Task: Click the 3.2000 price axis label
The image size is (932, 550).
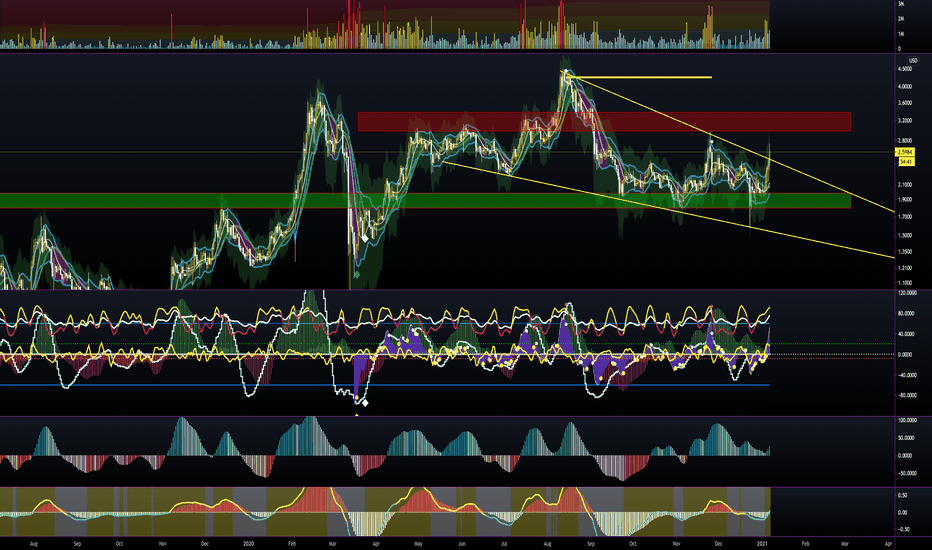Action: pos(905,121)
